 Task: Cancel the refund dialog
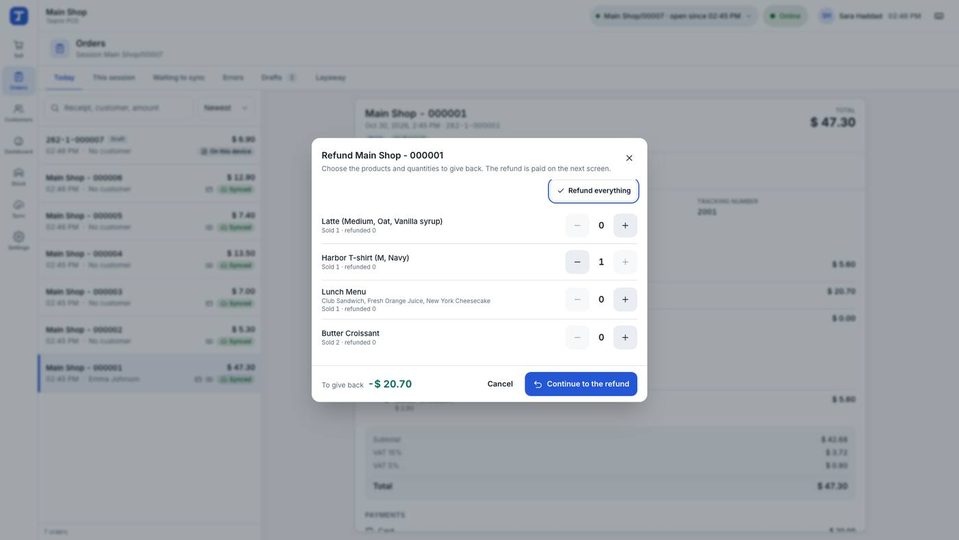[500, 384]
